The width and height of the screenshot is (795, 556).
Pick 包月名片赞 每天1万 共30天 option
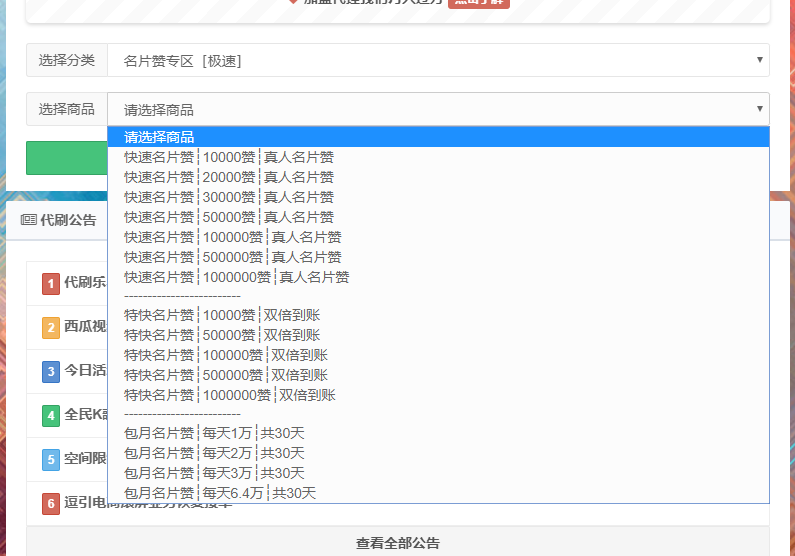214,433
